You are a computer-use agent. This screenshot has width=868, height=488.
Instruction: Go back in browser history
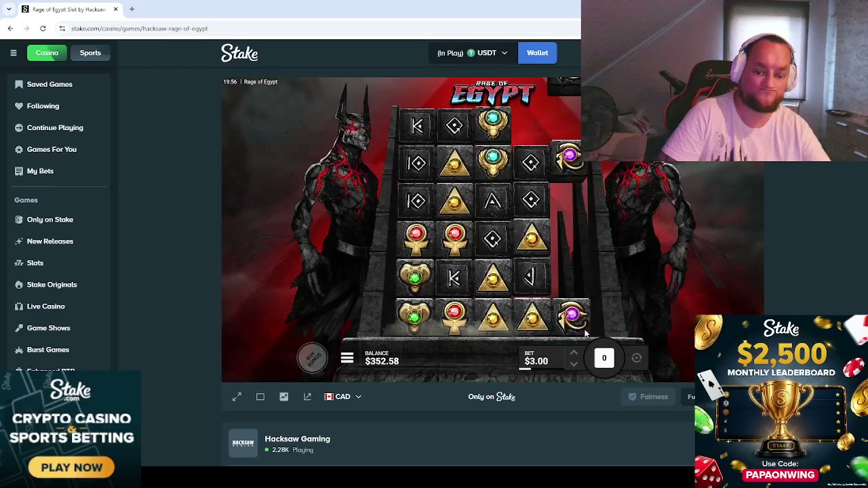click(10, 28)
